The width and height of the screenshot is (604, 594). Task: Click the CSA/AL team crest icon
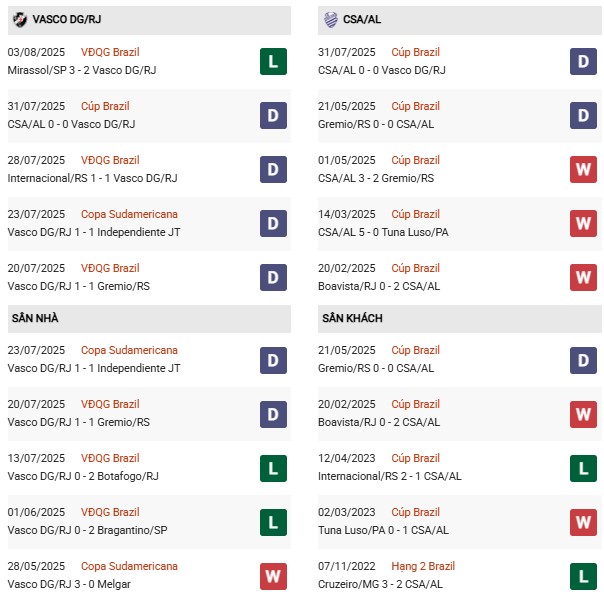point(330,19)
